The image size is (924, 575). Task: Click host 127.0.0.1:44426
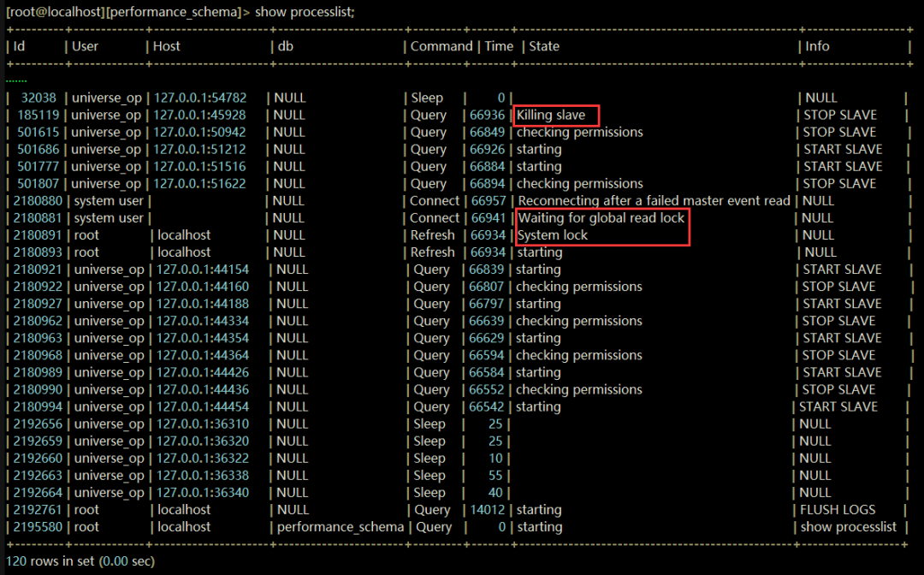coord(202,372)
